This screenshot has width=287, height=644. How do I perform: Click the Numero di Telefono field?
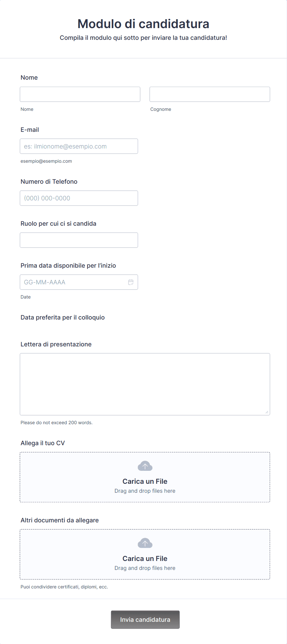point(79,198)
